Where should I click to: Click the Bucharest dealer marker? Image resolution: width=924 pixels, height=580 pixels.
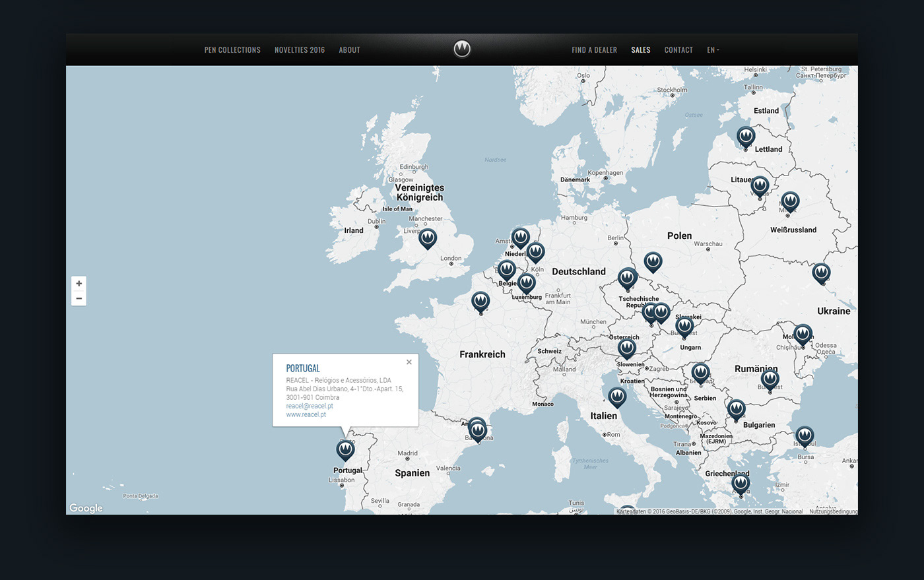770,380
